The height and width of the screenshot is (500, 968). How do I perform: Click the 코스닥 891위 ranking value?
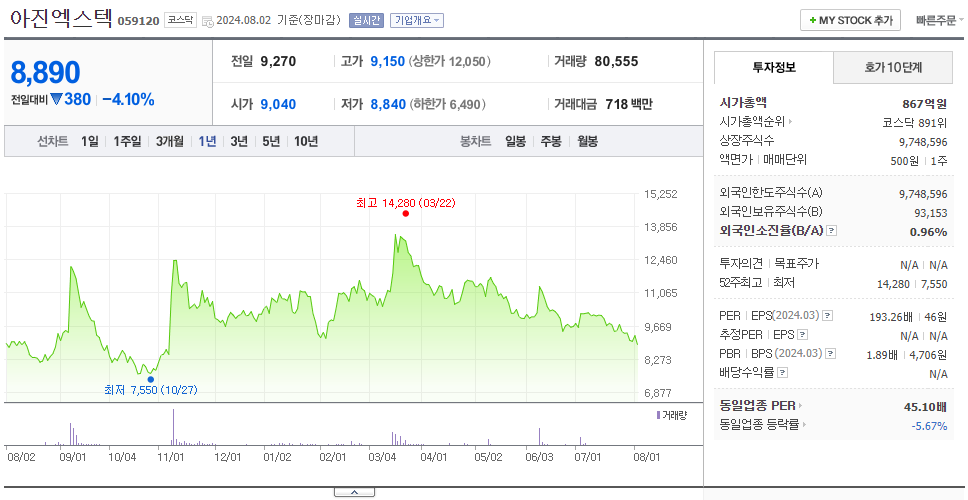tap(915, 122)
